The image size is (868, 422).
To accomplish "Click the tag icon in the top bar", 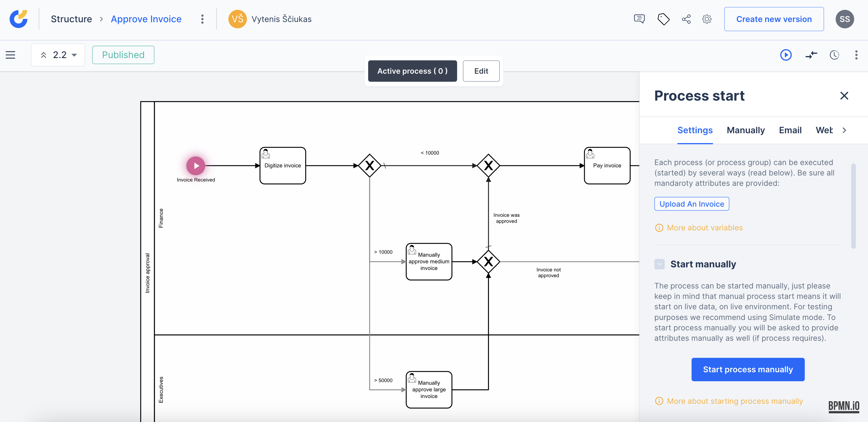I will (x=664, y=19).
